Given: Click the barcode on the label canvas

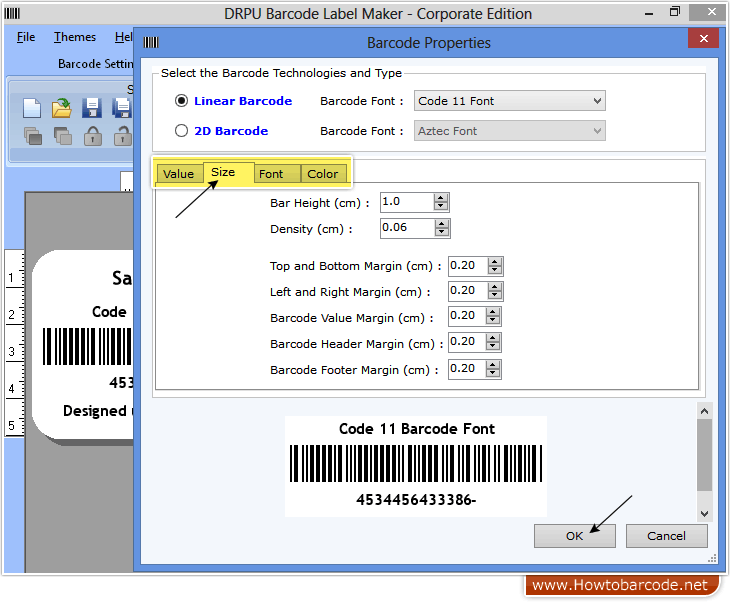Looking at the screenshot, I should [88, 346].
